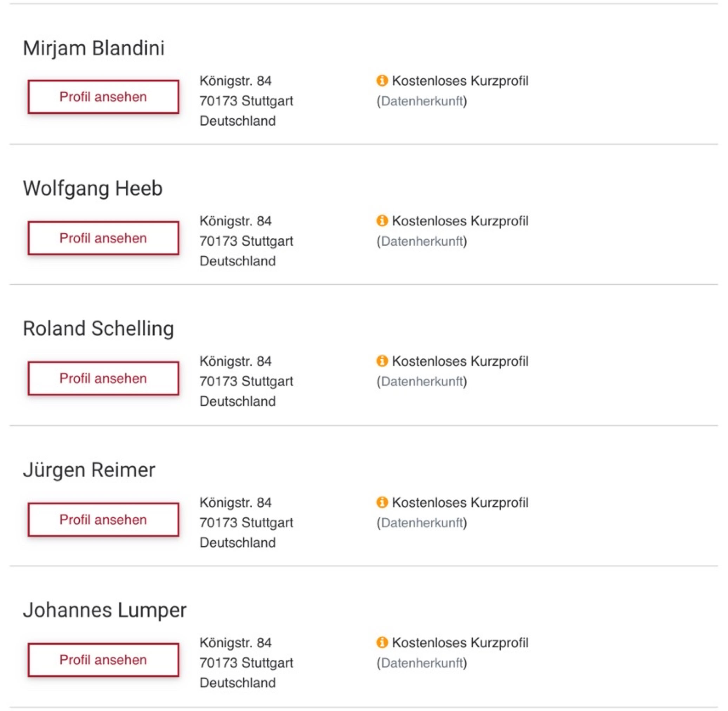Click Datenherkunft link in Roland Schelling entry

click(x=422, y=381)
